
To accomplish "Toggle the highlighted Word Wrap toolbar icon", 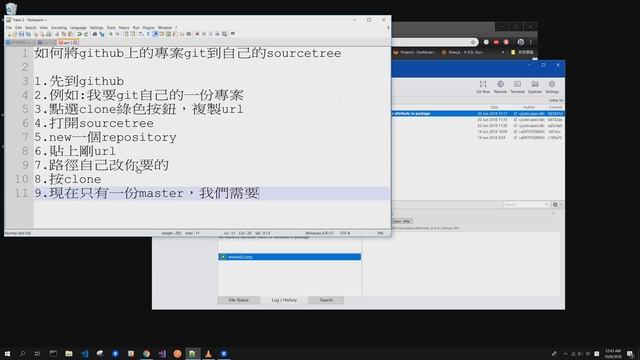I will [156, 34].
